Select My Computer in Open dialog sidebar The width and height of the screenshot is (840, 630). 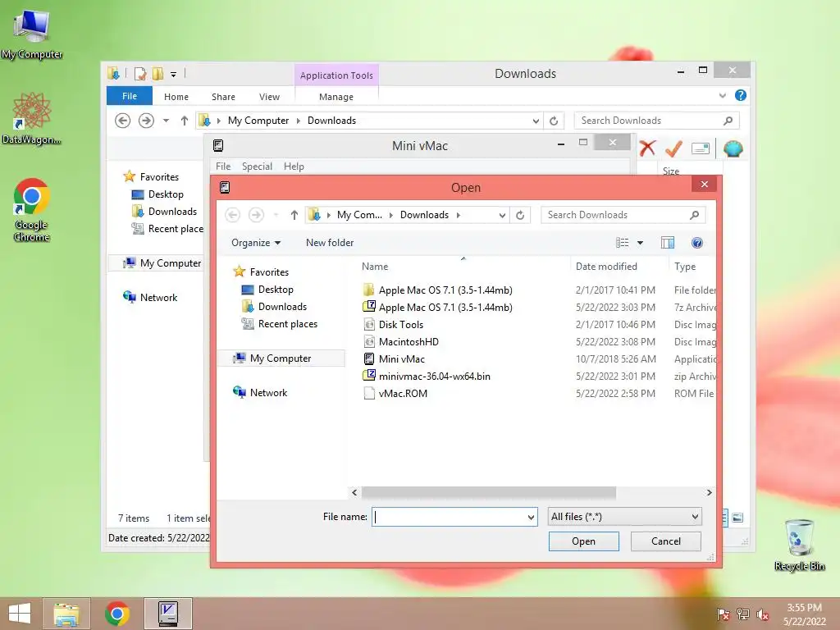(281, 358)
